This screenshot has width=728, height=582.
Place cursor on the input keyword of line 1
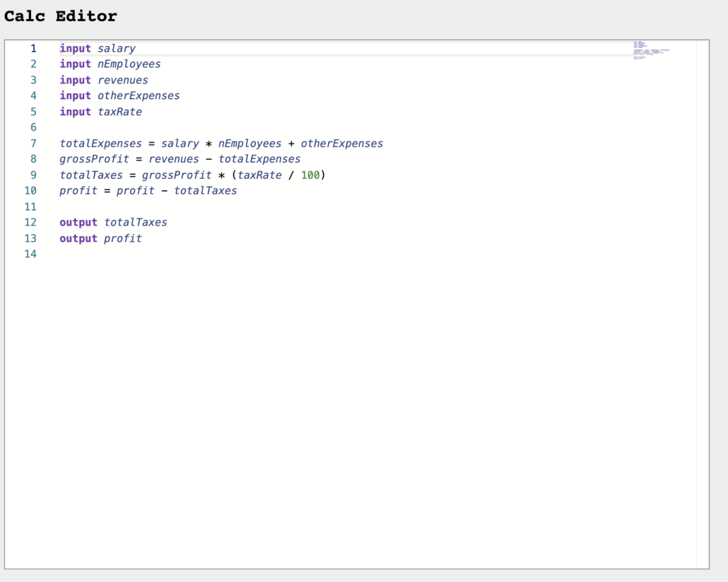(75, 48)
